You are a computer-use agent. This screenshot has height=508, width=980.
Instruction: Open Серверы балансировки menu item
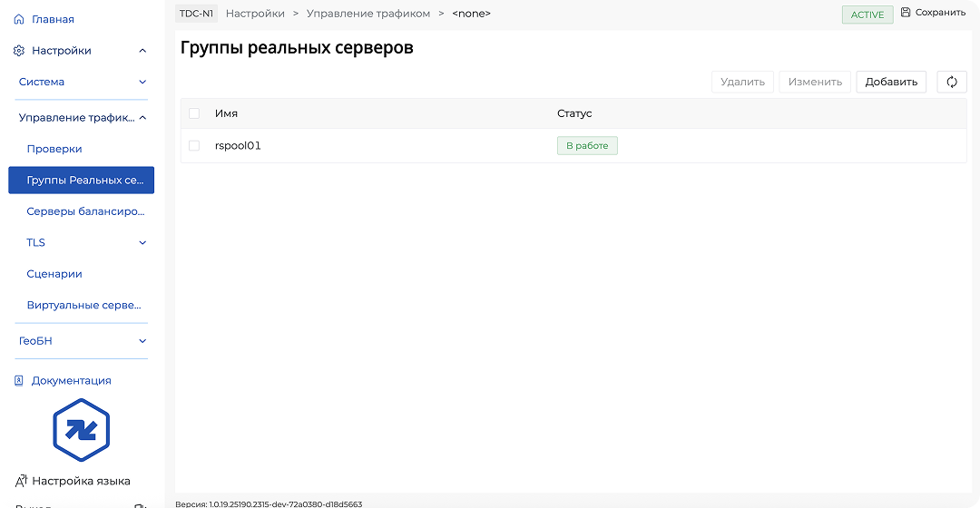pyautogui.click(x=85, y=211)
